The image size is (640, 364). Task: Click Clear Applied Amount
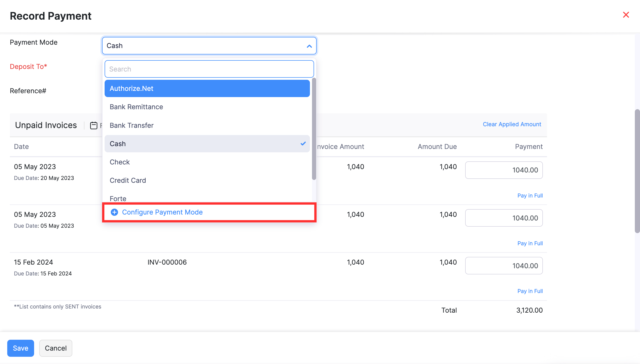(512, 124)
